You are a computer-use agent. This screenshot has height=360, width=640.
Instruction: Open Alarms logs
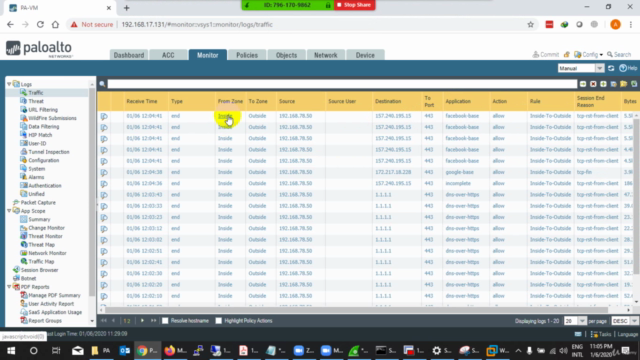36,177
